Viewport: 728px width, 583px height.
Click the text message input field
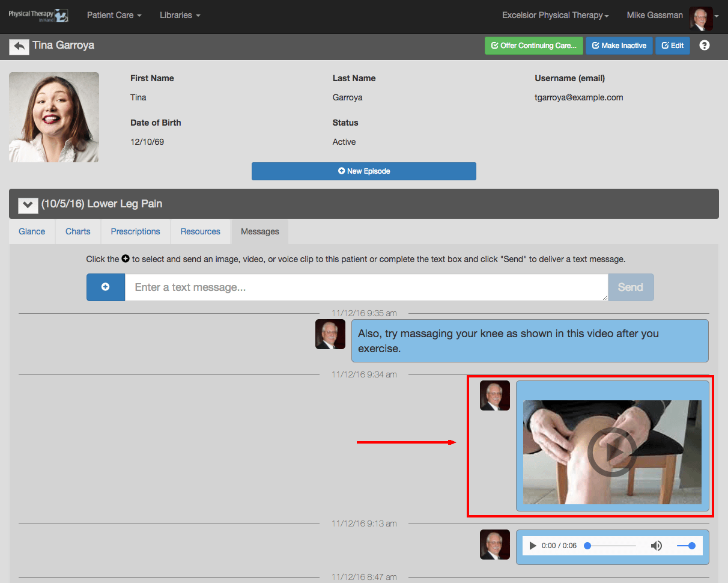click(x=366, y=287)
